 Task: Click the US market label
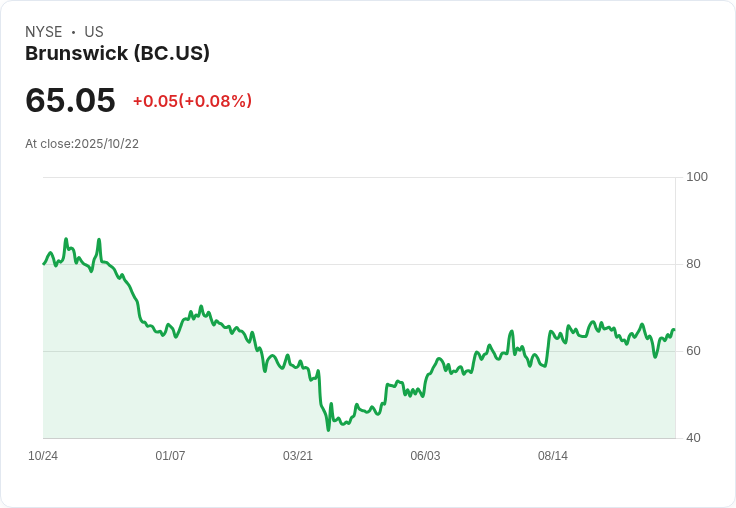[x=94, y=32]
